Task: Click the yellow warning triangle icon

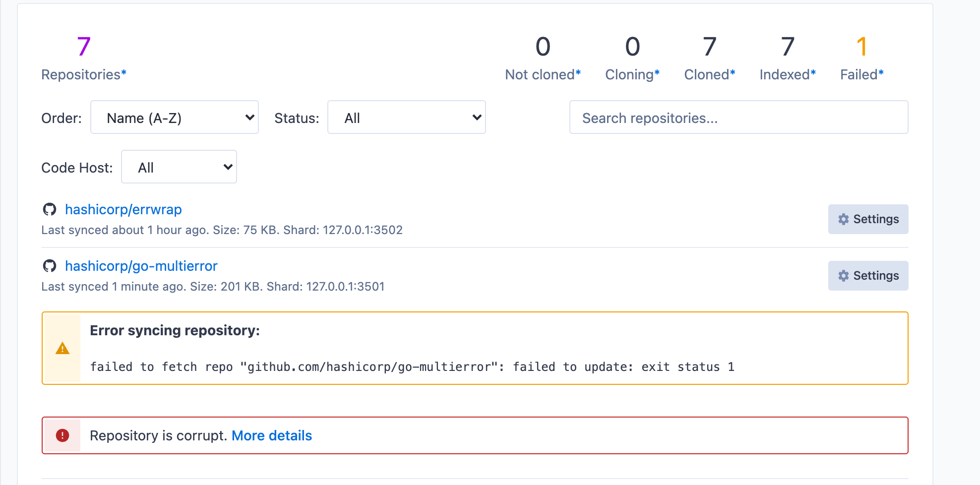Action: [x=62, y=348]
